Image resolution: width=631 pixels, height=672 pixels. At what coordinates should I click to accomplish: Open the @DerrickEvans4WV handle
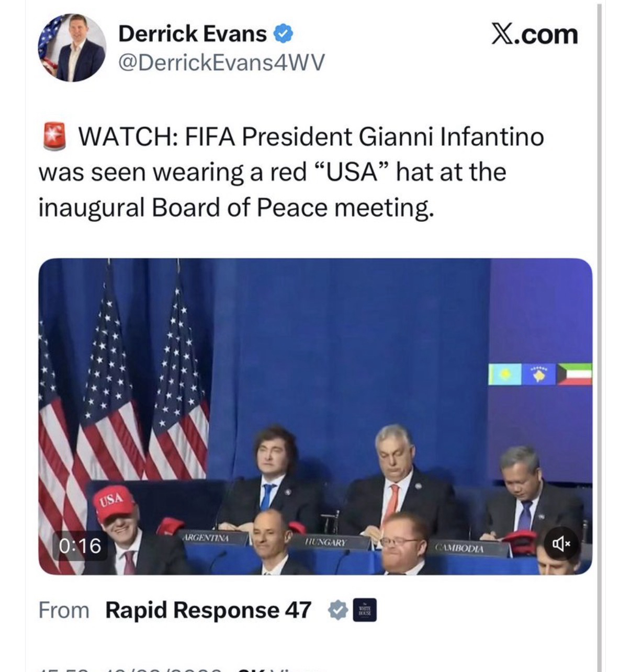pyautogui.click(x=221, y=62)
